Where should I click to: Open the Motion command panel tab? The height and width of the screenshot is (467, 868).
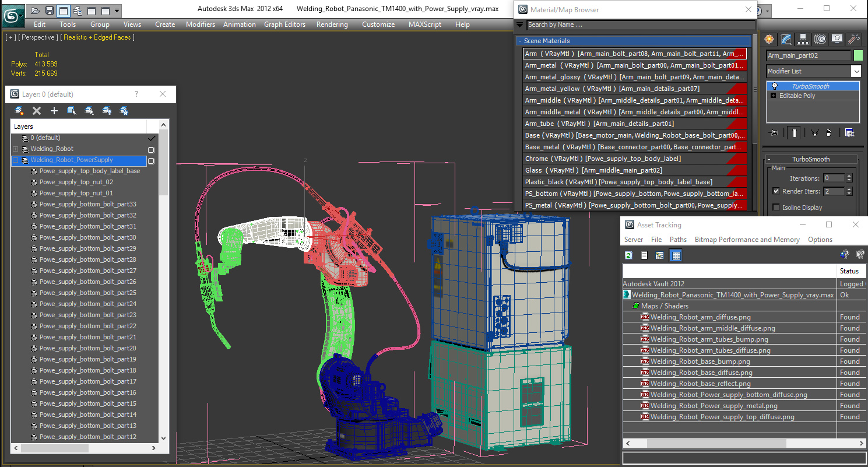(820, 39)
